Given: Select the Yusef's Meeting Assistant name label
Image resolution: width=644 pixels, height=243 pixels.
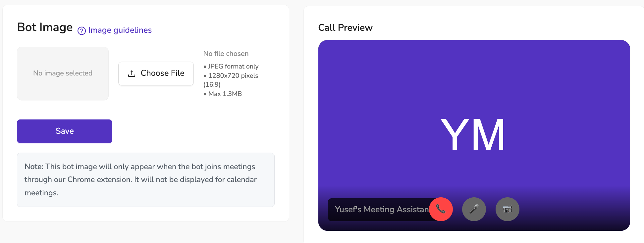Looking at the screenshot, I should [x=381, y=210].
